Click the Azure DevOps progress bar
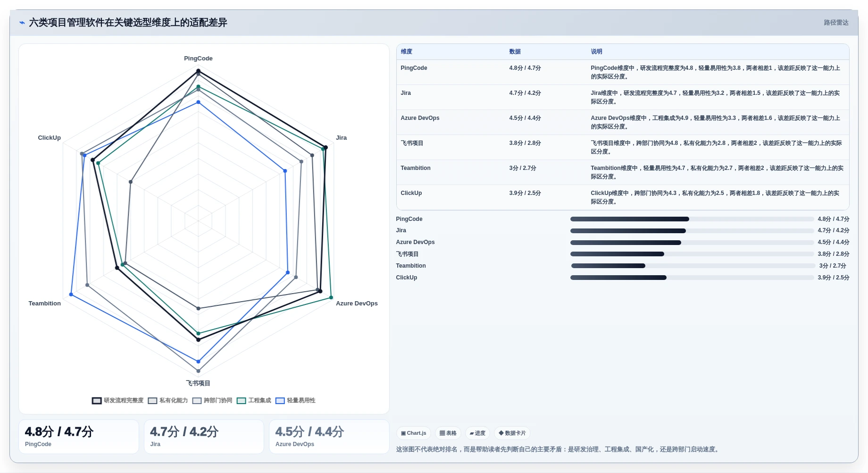 (x=692, y=243)
